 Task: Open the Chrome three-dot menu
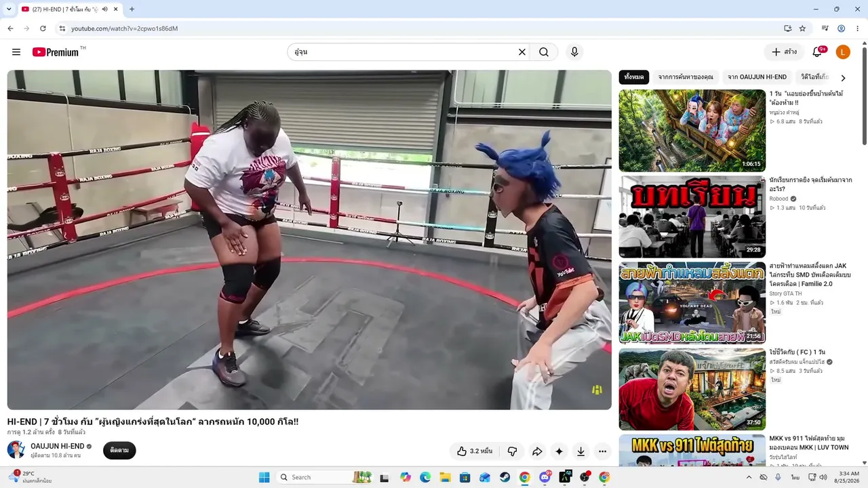[858, 28]
